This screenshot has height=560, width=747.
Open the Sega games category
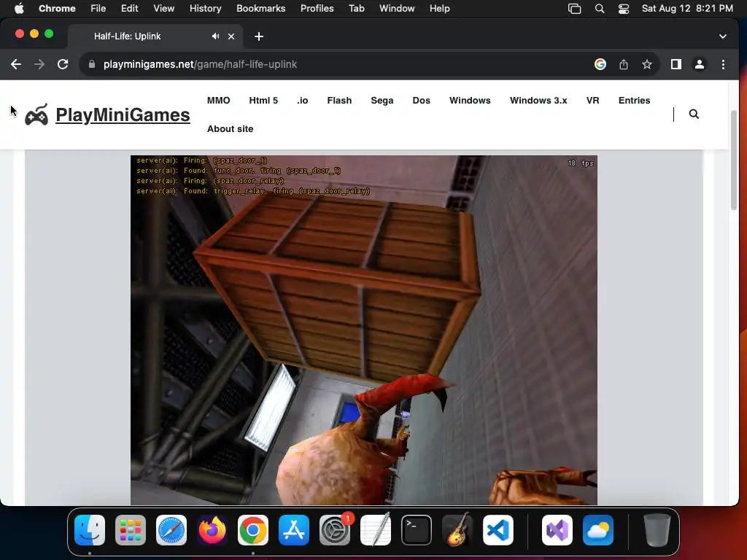(x=382, y=101)
